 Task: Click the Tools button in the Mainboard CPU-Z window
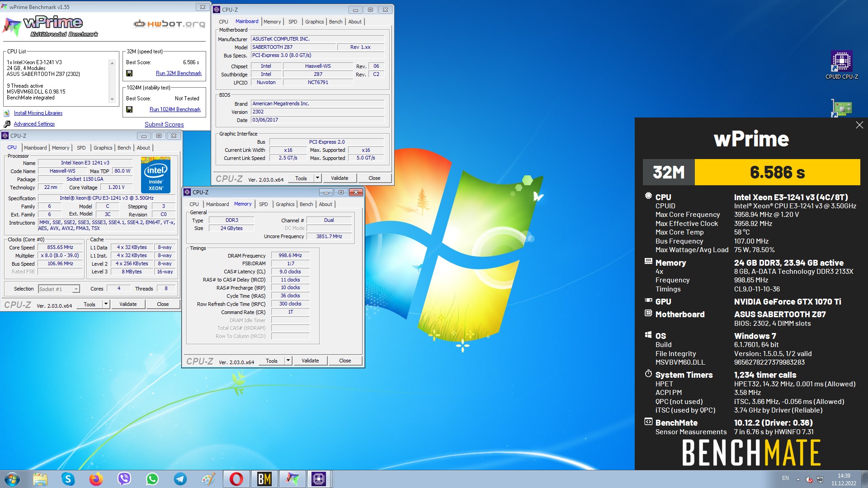pyautogui.click(x=301, y=178)
